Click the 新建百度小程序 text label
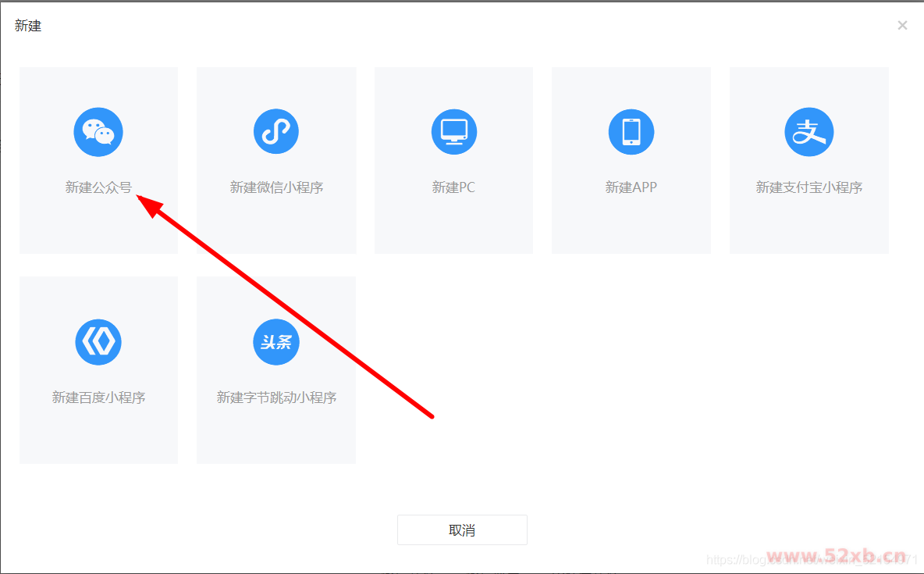 [x=98, y=398]
